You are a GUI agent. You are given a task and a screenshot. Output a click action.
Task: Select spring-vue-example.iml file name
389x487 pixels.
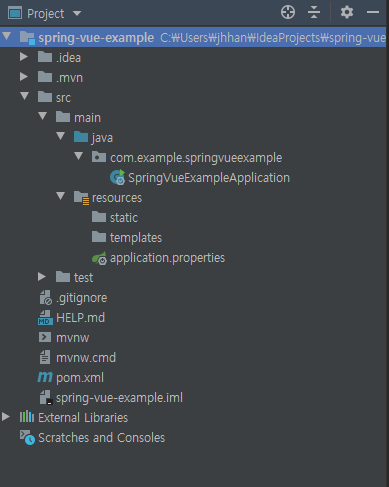(119, 398)
